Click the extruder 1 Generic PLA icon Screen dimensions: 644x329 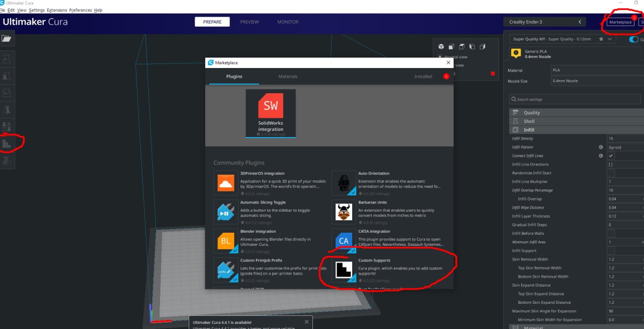pos(515,53)
